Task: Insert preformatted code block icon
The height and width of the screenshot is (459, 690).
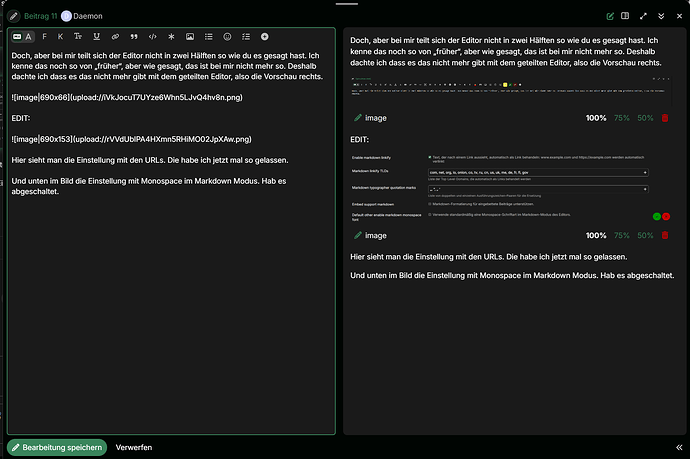Action: 151,36
